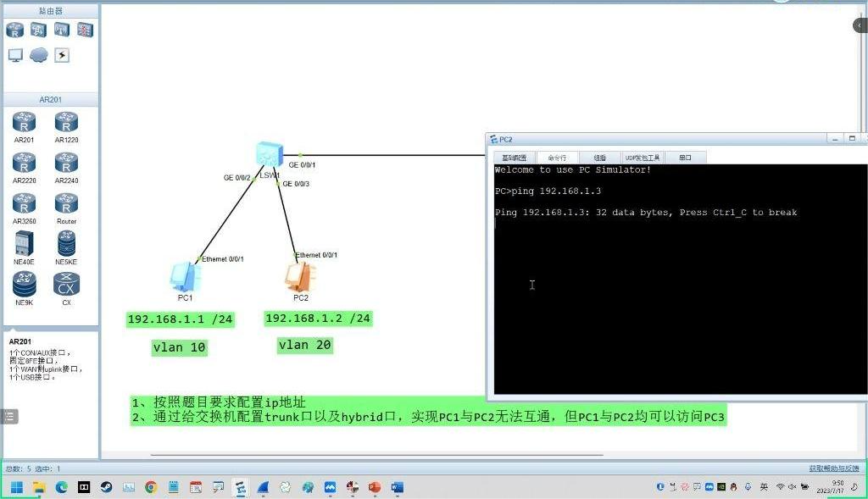Open the 命令行 tab in PC2 window
This screenshot has height=499, width=868.
557,158
